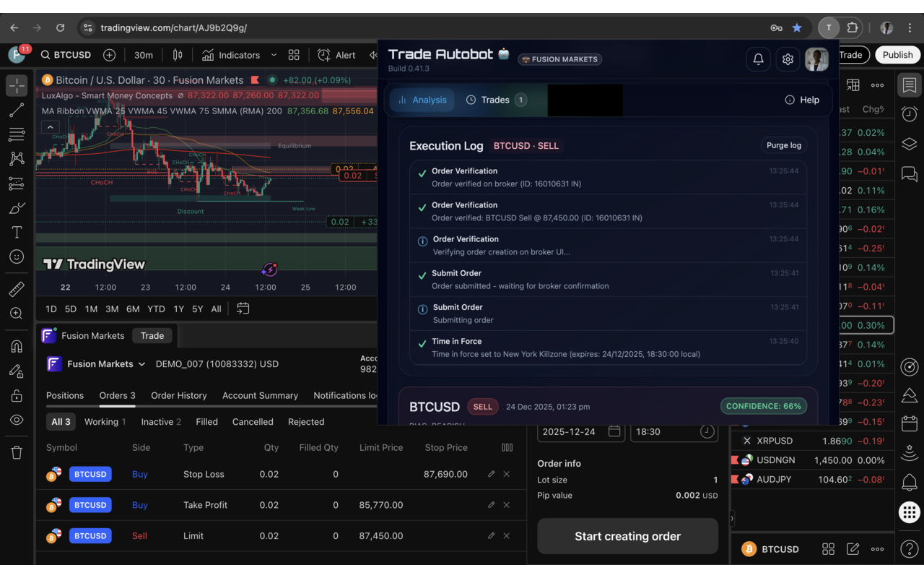Open the alerts clock icon in right sidebar

(x=910, y=114)
